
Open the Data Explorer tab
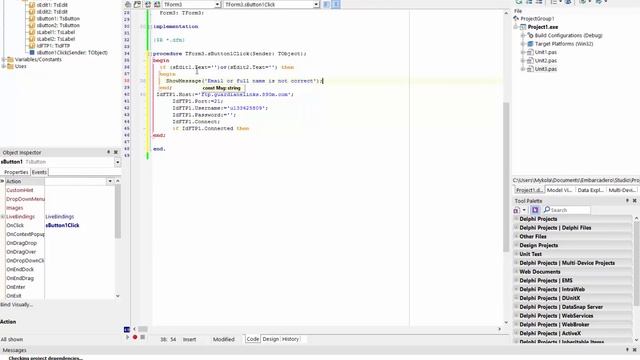[591, 190]
